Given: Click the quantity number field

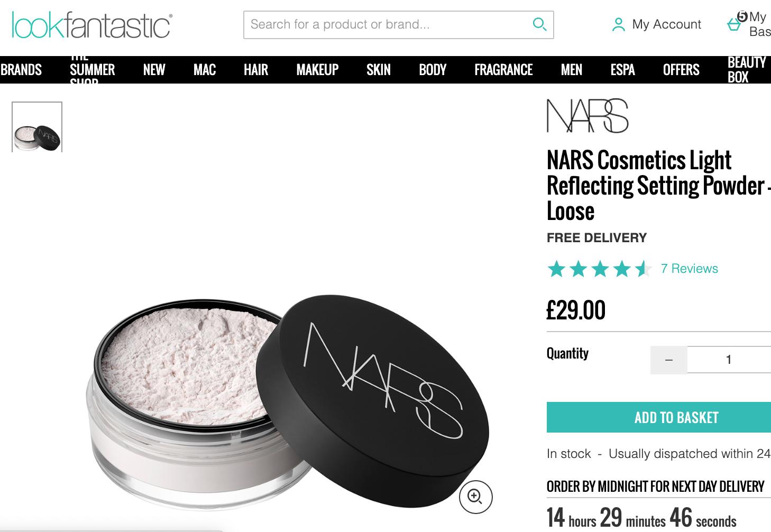Looking at the screenshot, I should click(729, 360).
